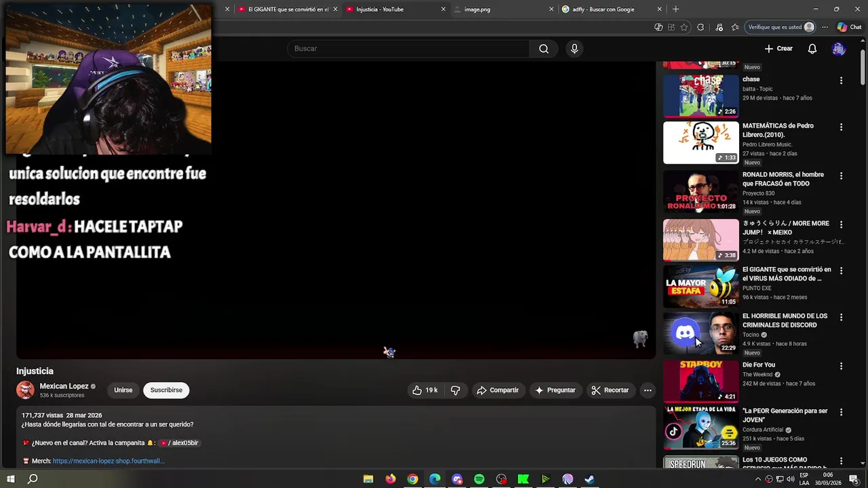This screenshot has height=488, width=868.
Task: Open Windows notification center
Action: [x=854, y=479]
